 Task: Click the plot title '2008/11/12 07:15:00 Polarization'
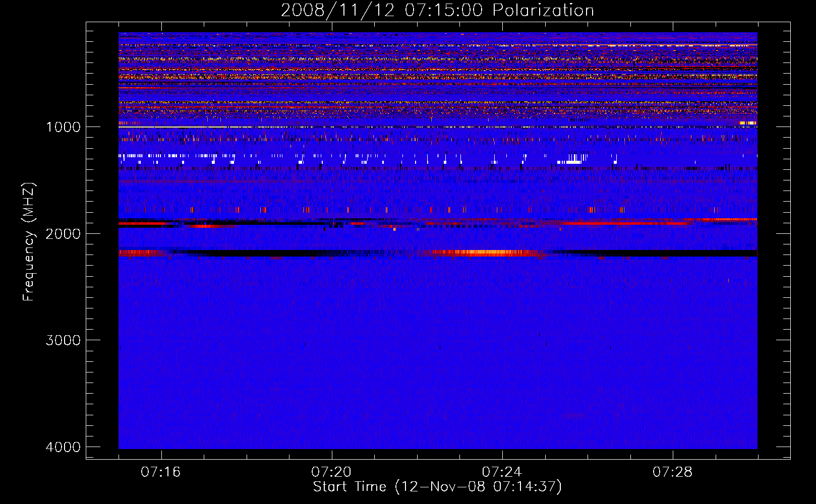tap(437, 10)
